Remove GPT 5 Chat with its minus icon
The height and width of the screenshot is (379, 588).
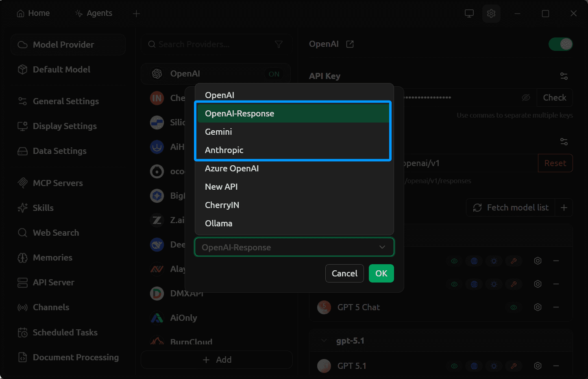tap(556, 307)
